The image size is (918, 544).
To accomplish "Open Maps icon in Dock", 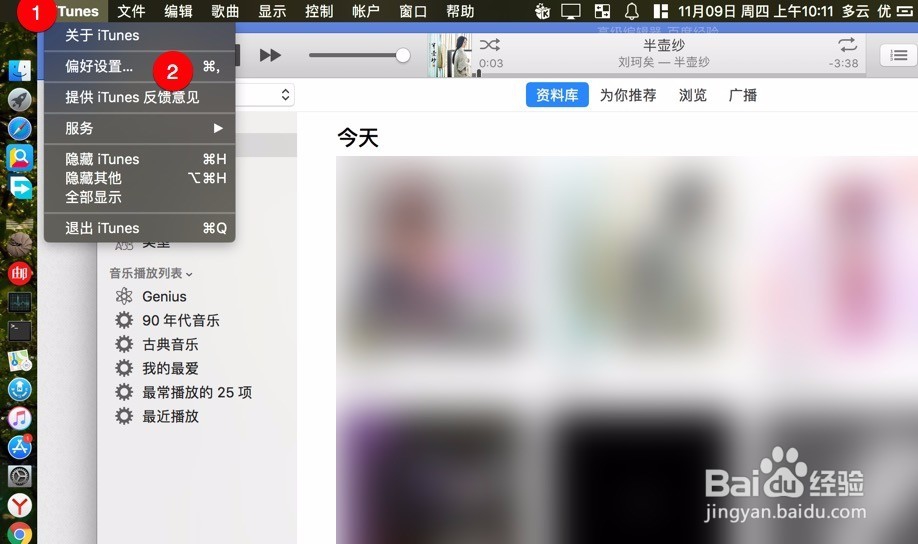I will pos(19,361).
